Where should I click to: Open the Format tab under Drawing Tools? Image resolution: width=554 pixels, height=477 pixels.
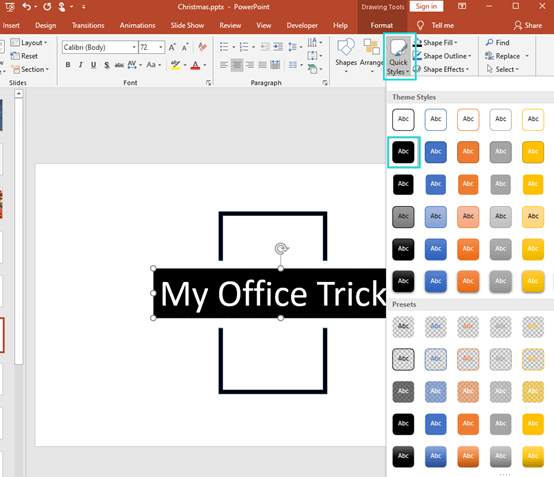tap(382, 25)
